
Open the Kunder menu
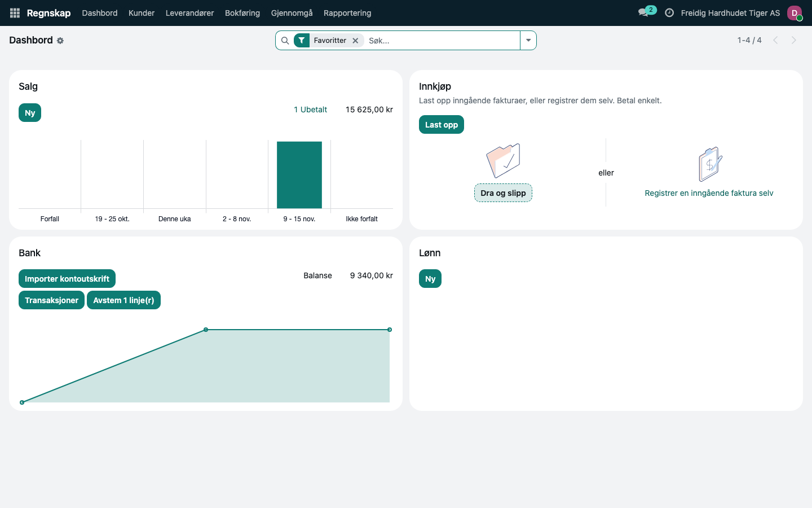click(142, 13)
